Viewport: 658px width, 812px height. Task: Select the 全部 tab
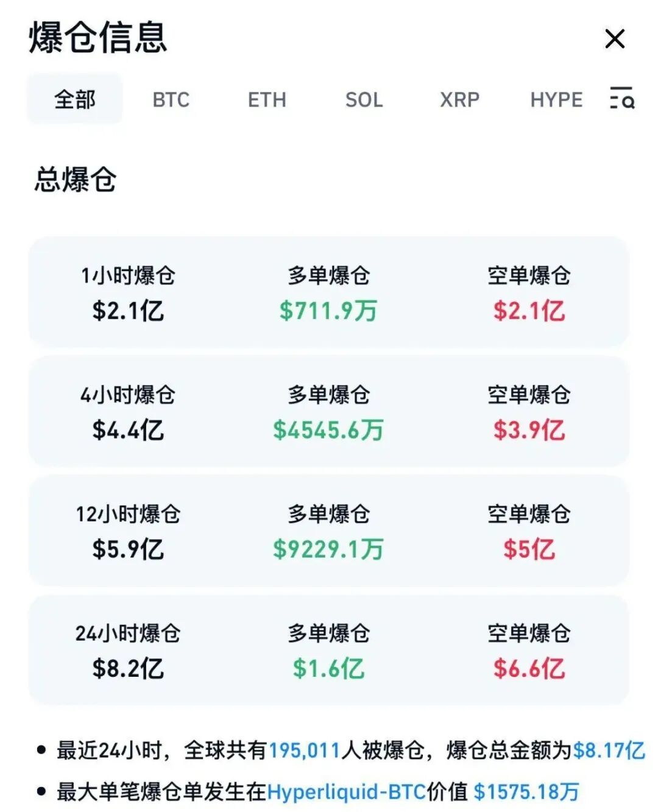75,99
